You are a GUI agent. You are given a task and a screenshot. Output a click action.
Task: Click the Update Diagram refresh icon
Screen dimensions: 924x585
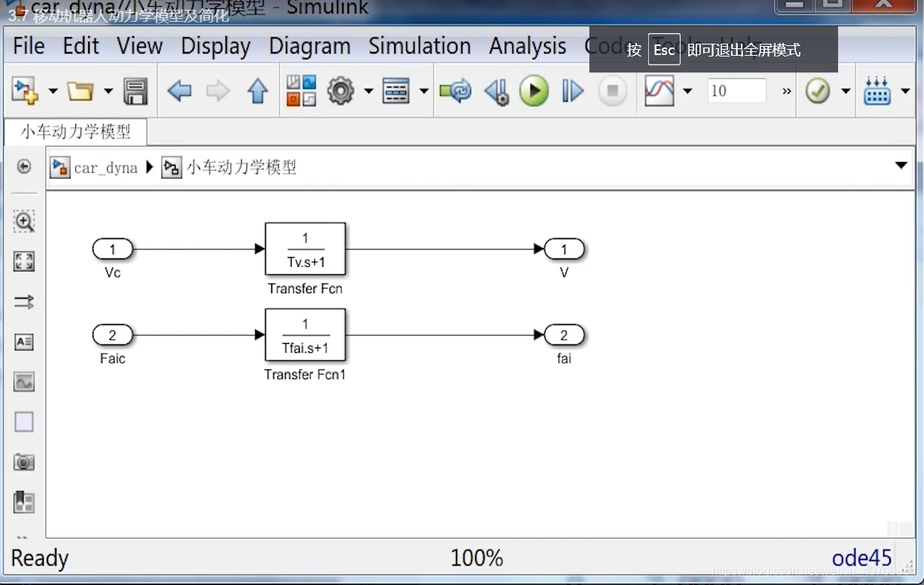(455, 92)
